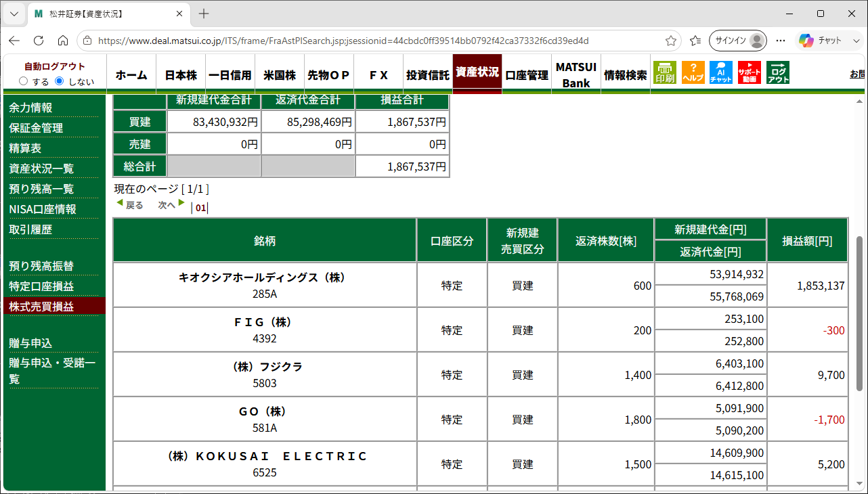The image size is (868, 494).
Task: Open 預り残高振替 in the sidebar
Action: point(41,266)
